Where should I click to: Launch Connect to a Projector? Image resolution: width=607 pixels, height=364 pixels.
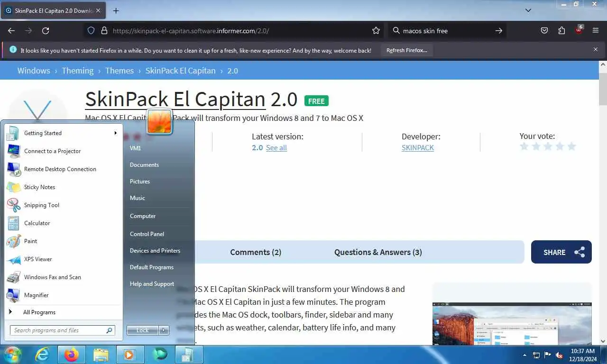pos(63,151)
